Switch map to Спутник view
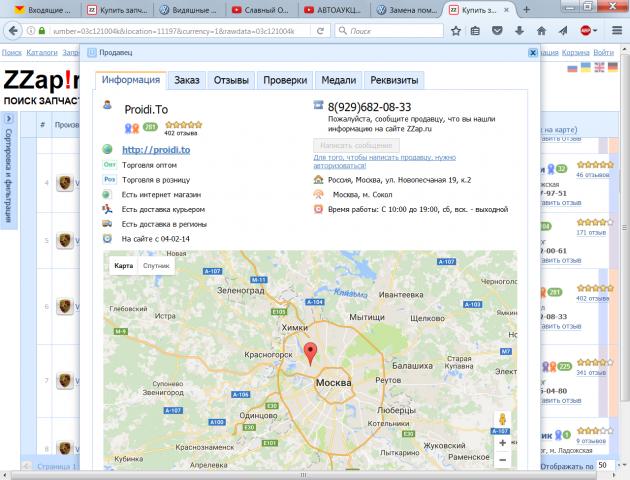630x480 pixels. tap(156, 266)
